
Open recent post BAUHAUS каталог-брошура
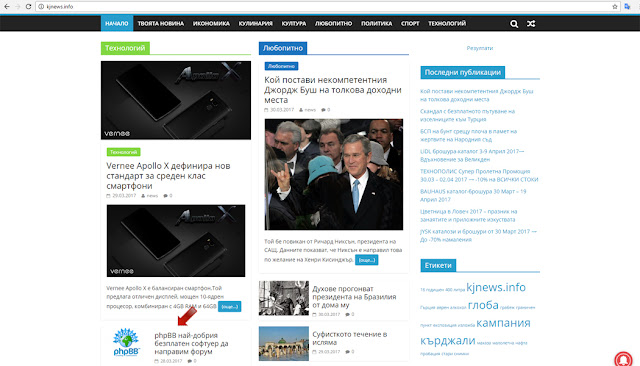[x=473, y=195]
